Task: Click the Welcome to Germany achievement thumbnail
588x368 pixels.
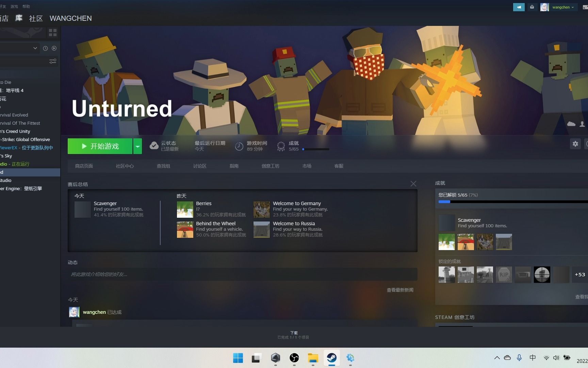Action: [x=262, y=210]
